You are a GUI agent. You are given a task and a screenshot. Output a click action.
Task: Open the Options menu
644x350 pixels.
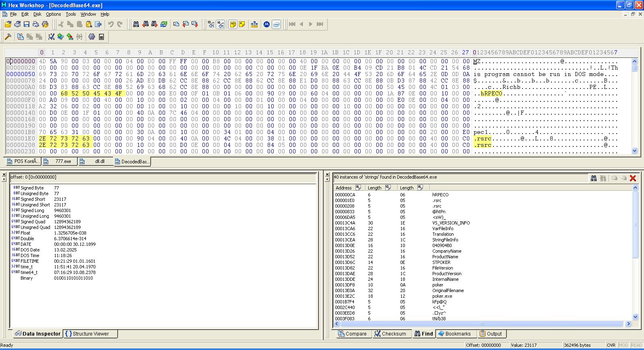[54, 14]
